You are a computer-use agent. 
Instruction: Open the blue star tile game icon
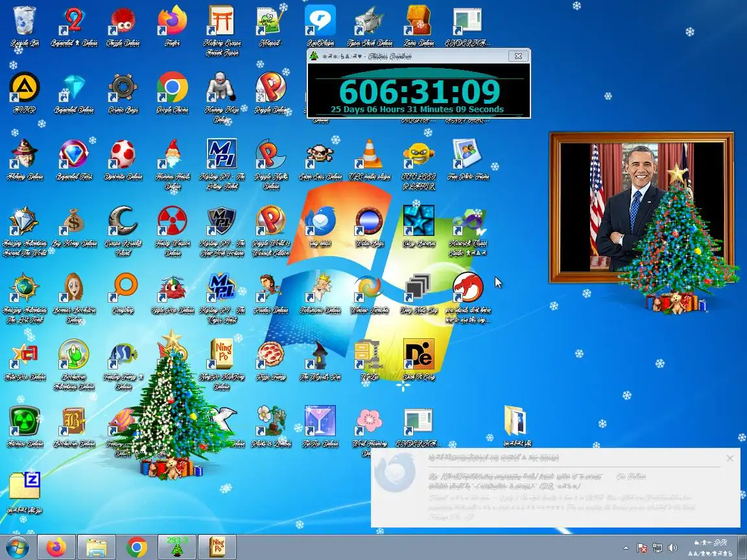(418, 221)
